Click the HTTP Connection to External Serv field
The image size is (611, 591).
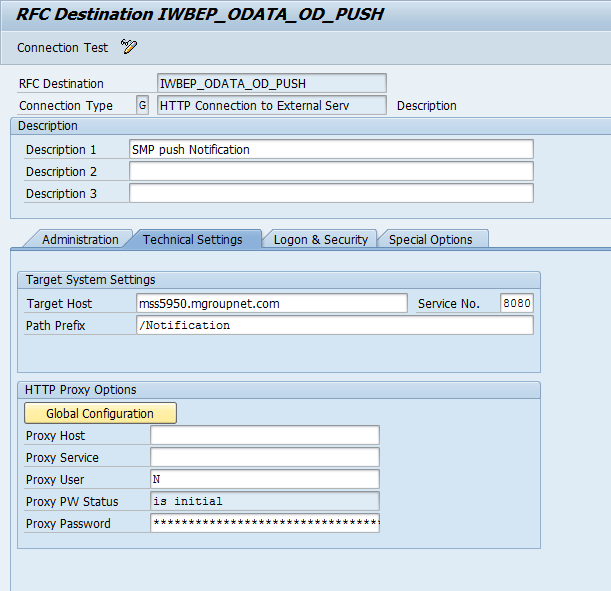(x=271, y=105)
